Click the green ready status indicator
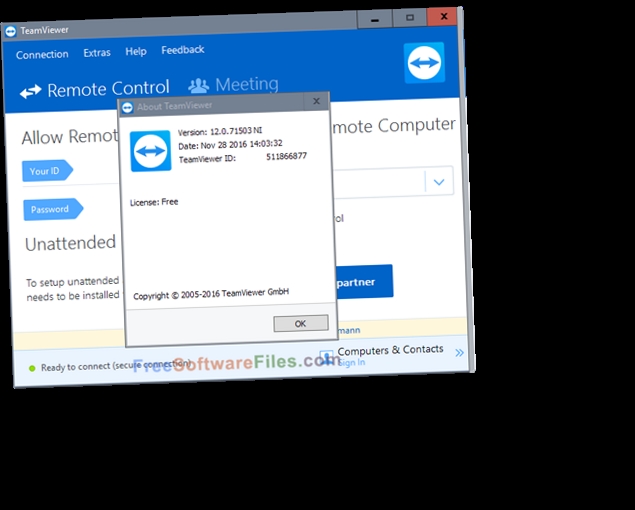Image resolution: width=635 pixels, height=510 pixels. pos(32,368)
